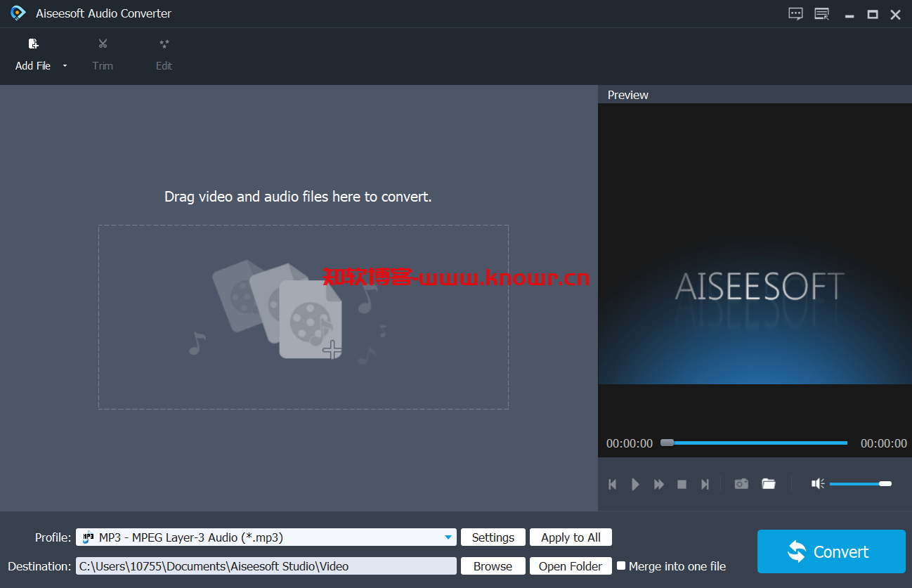
Task: Click the Open Folder button
Action: [x=571, y=566]
